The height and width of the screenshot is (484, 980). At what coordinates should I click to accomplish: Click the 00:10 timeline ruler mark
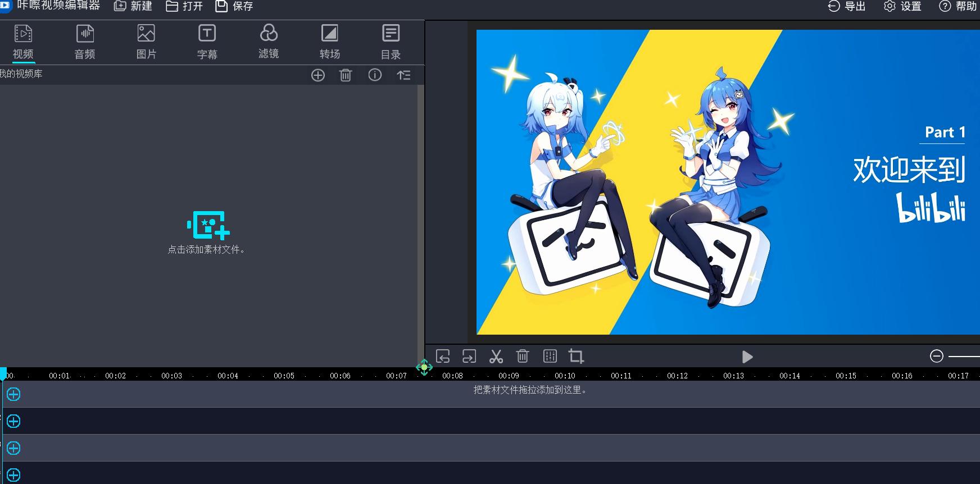(x=565, y=376)
